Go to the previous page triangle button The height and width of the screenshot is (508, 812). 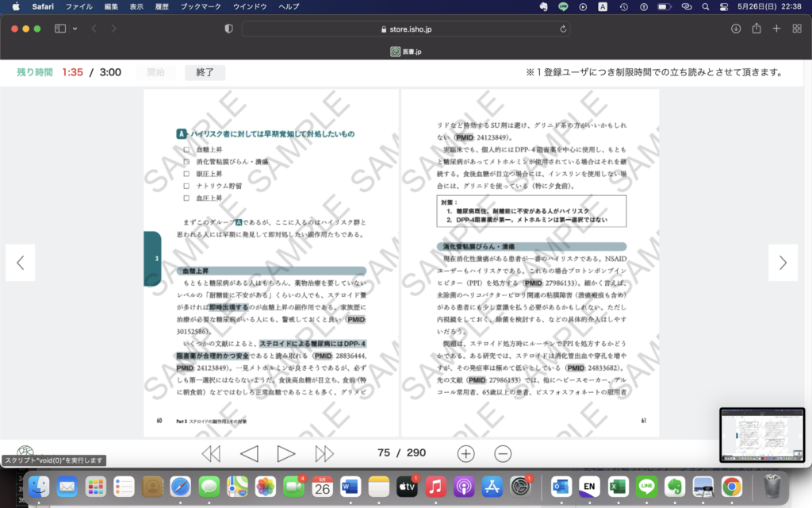pos(249,453)
